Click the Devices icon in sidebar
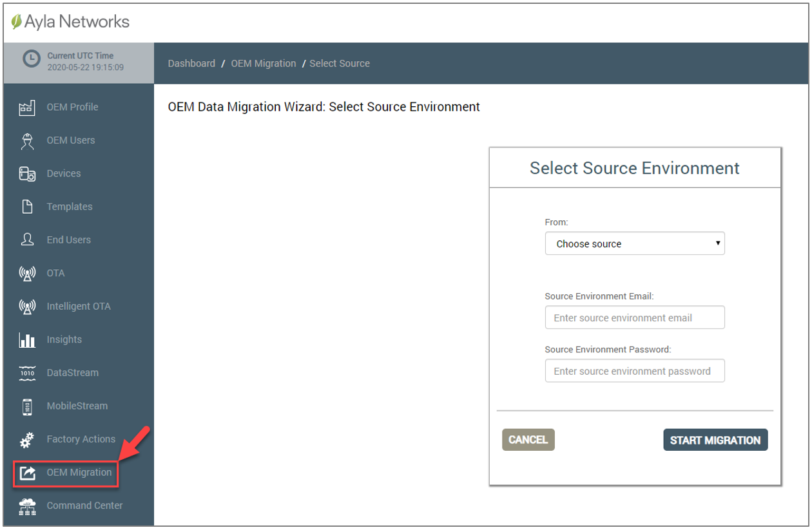Viewport: 812px width, 530px height. (27, 173)
